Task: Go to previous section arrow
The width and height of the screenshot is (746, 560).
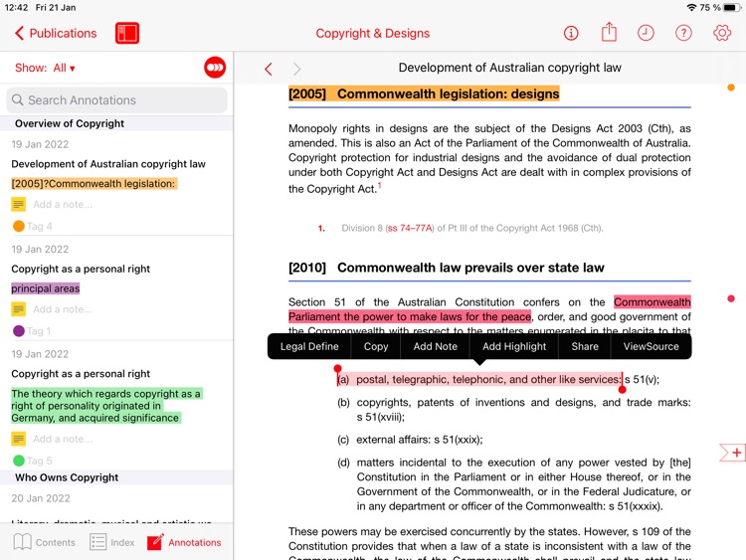Action: 269,69
